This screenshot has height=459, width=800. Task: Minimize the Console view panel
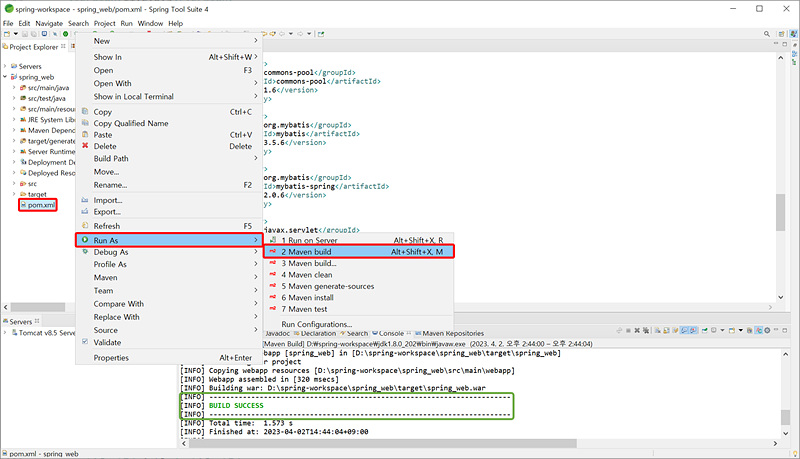click(776, 330)
